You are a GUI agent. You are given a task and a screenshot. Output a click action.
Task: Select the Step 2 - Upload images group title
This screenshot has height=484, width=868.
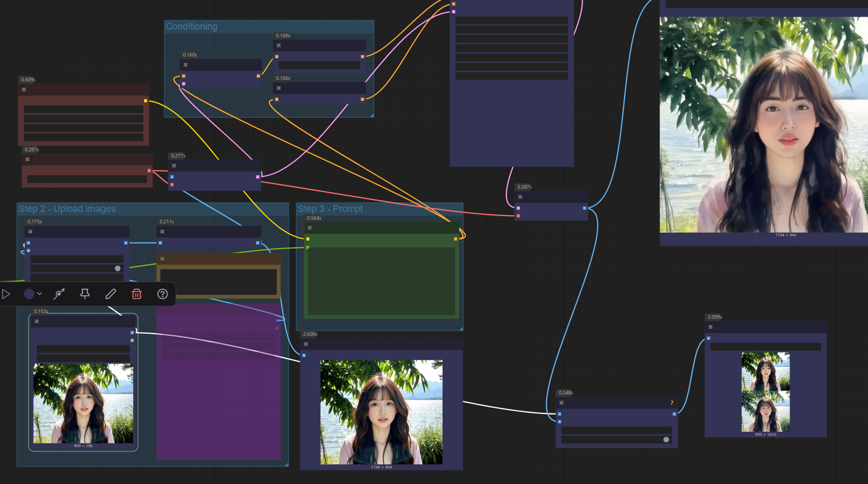[x=67, y=209]
